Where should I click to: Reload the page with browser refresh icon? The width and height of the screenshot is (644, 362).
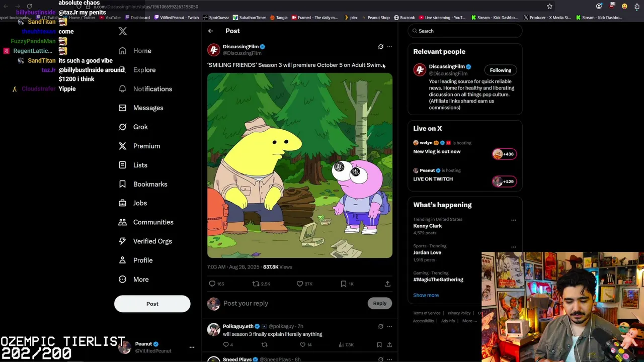pos(30,7)
